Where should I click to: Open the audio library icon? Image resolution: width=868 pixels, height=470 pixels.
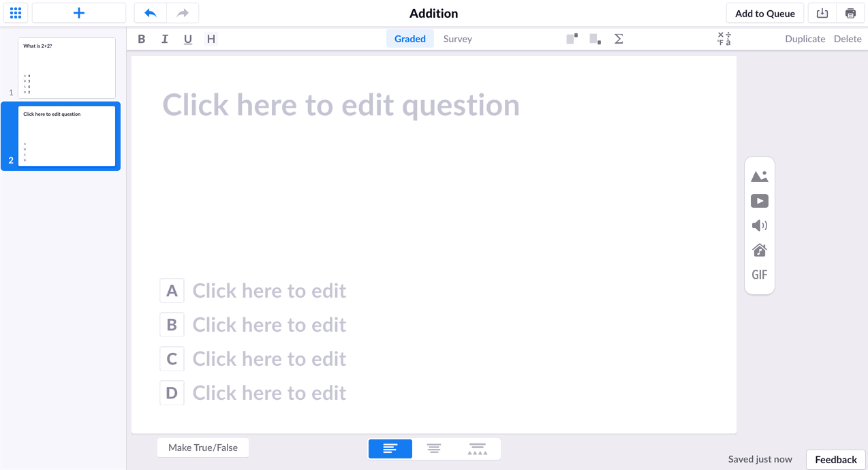[759, 250]
